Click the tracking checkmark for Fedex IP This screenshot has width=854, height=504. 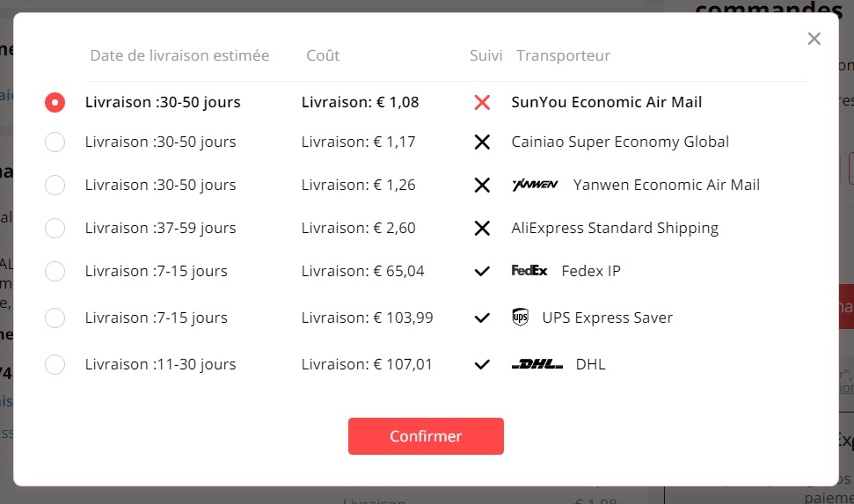[482, 271]
